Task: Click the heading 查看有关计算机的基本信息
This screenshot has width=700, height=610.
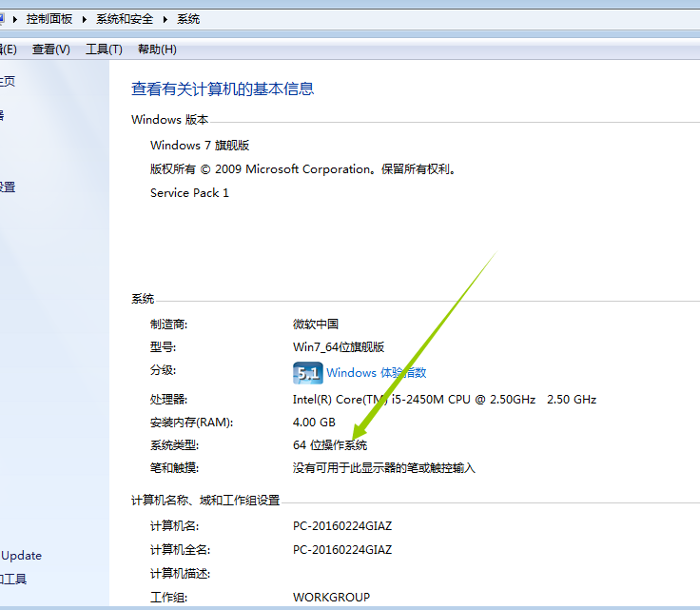Action: coord(223,89)
